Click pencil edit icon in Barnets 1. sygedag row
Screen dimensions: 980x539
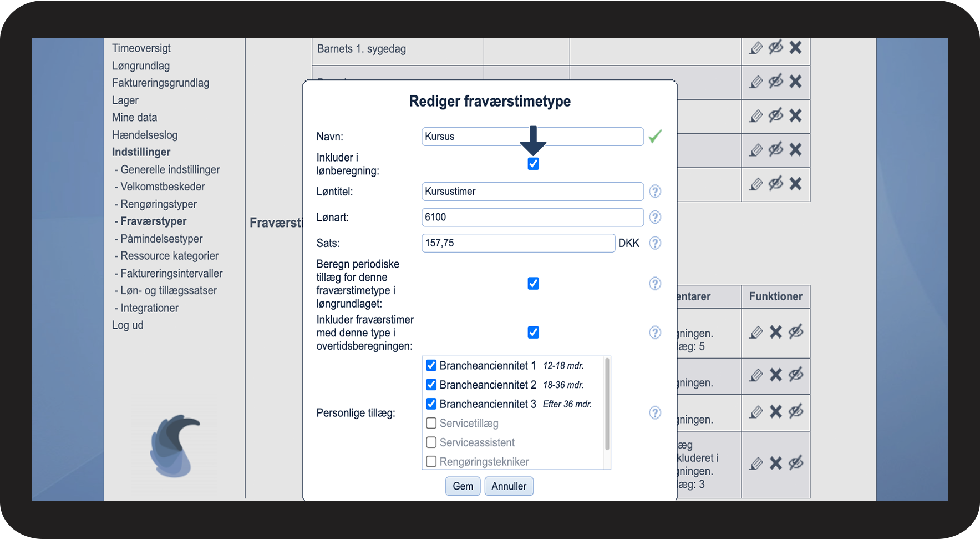(x=756, y=48)
